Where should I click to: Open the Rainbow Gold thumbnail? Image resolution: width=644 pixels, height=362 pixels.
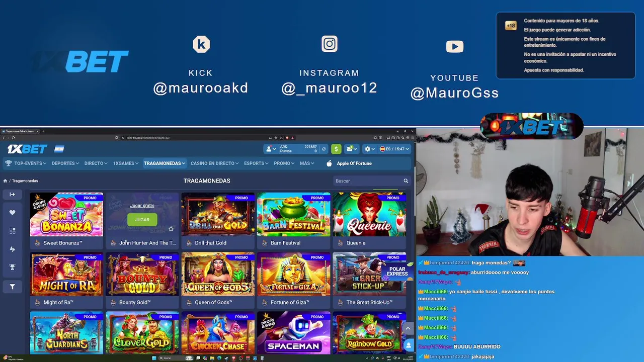(x=369, y=333)
